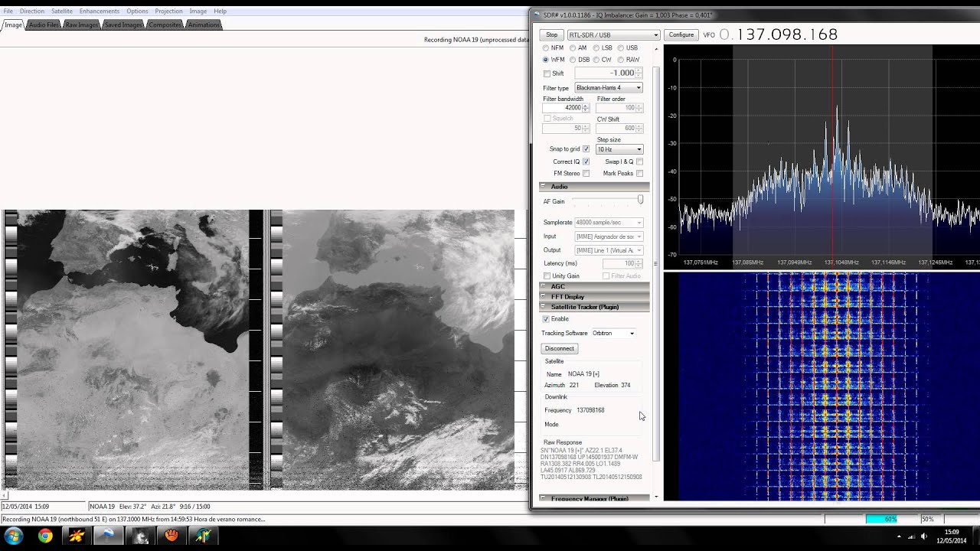Open the orange star app in taskbar
Image resolution: width=980 pixels, height=551 pixels.
pos(77,536)
